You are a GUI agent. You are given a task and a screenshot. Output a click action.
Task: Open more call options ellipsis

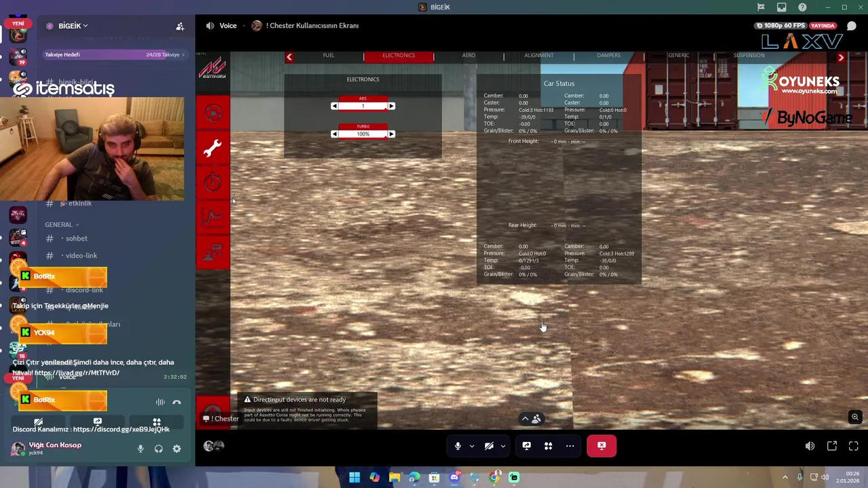tap(570, 446)
